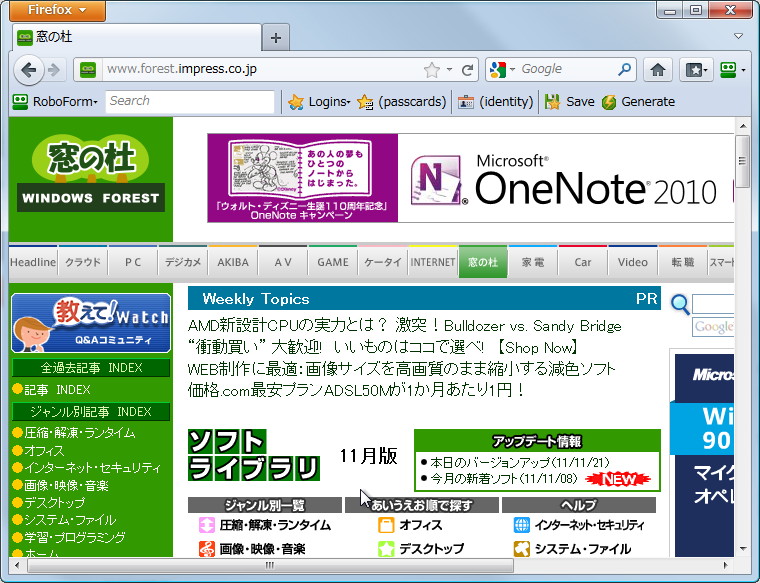Click the デスクトップ genre star icon
The width and height of the screenshot is (760, 583).
pos(386,549)
